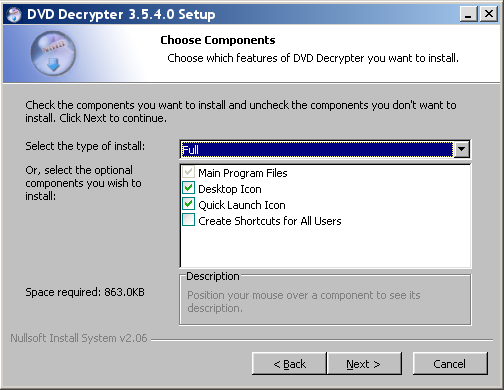Close the DVD Decrypter Setup window
This screenshot has height=390, width=504.
coord(489,14)
